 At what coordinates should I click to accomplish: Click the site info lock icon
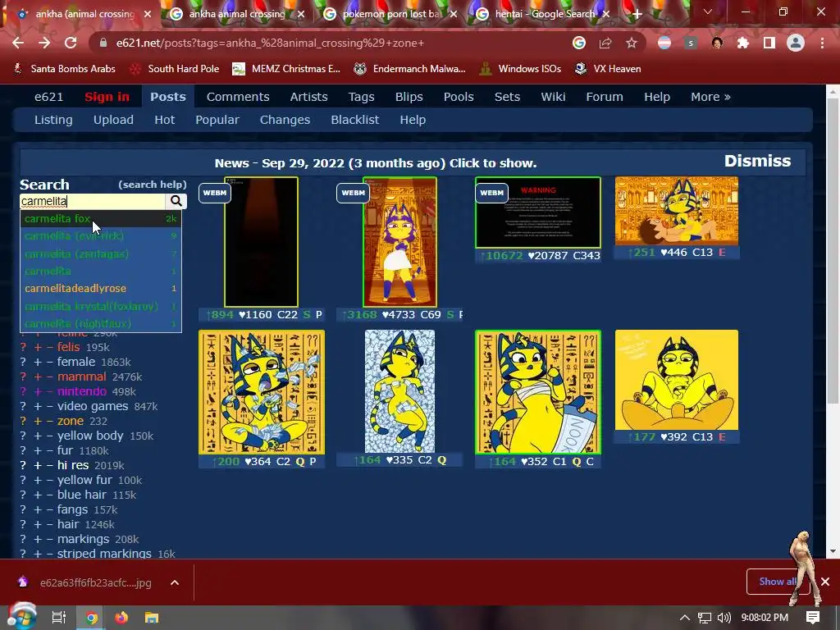tap(103, 43)
